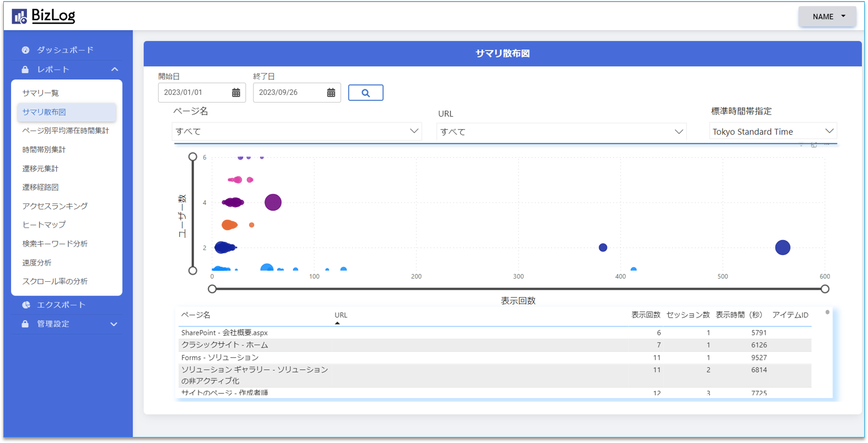
Task: Click the upper handle of vertical axis slider
Action: point(193,157)
